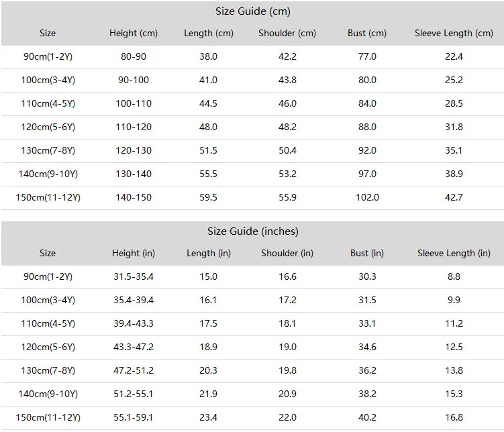Click the Shoulder (in) column header
504x432 pixels.
(287, 253)
